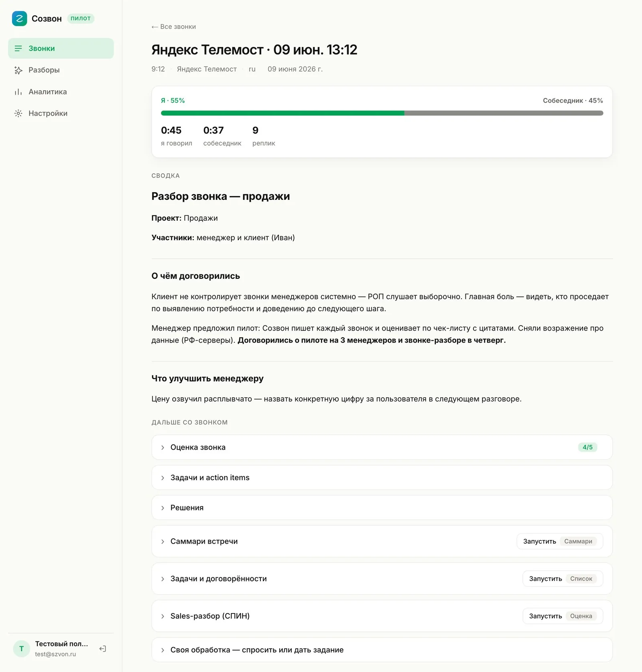Open the Разборы section

[61, 70]
